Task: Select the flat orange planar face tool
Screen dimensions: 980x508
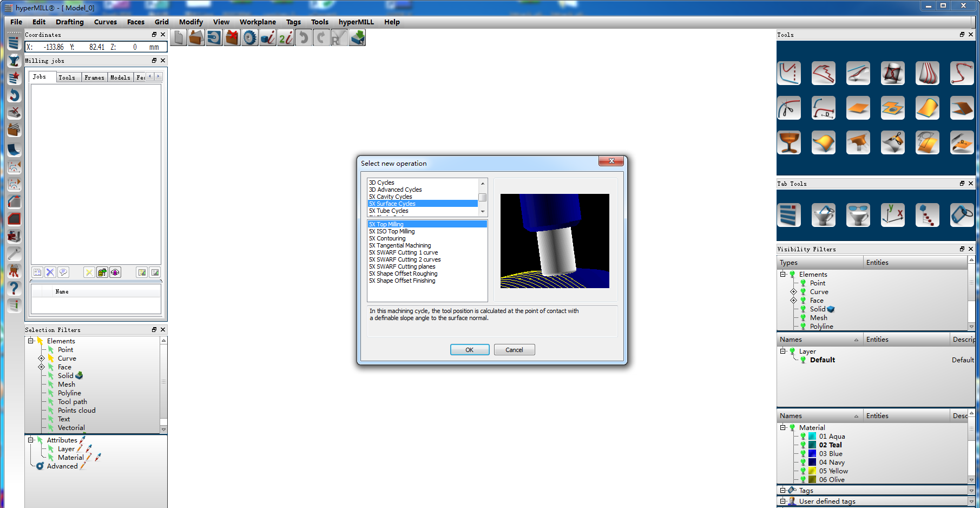Action: 858,108
